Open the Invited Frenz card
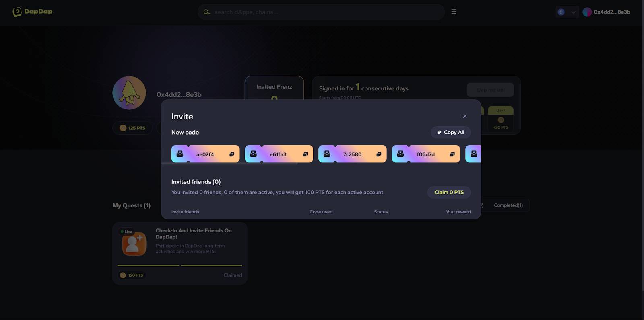This screenshot has width=644, height=320. 275,88
